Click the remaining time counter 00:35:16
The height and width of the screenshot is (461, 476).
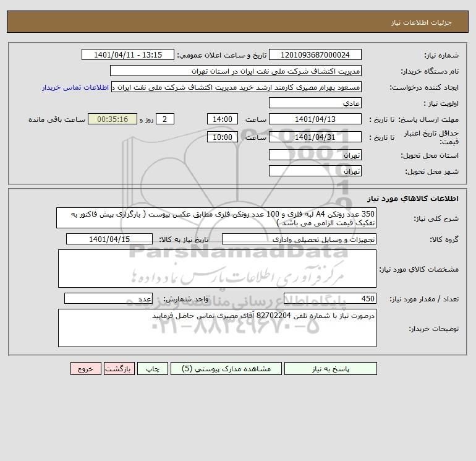[113, 119]
